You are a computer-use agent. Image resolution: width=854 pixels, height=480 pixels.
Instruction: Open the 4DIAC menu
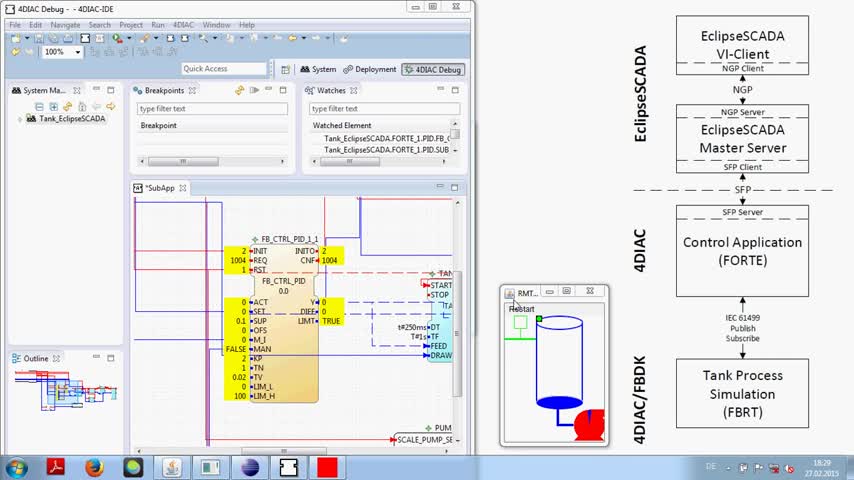pyautogui.click(x=183, y=25)
